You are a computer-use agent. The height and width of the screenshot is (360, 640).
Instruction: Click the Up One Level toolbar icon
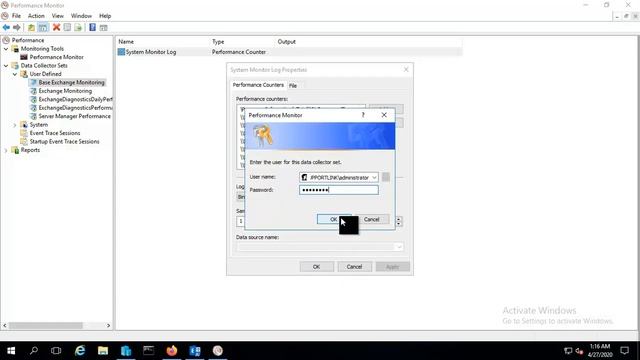(x=31, y=27)
